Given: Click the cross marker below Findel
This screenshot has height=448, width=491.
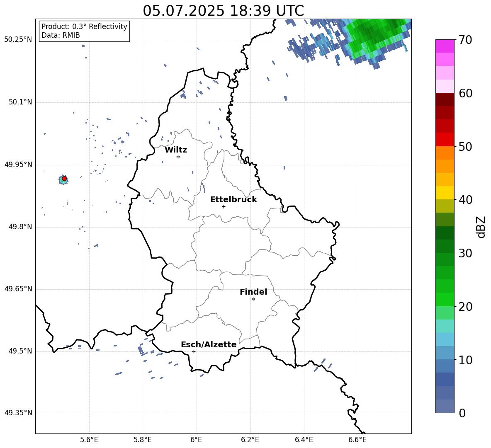Looking at the screenshot, I should coord(253,299).
